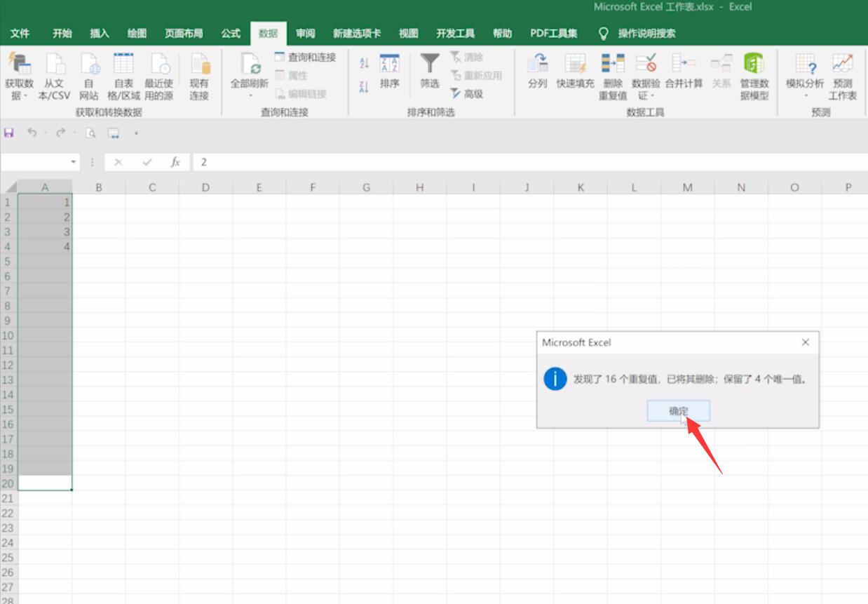868x604 pixels.
Task: Open the 排序 (Sort) dialog
Action: (389, 72)
